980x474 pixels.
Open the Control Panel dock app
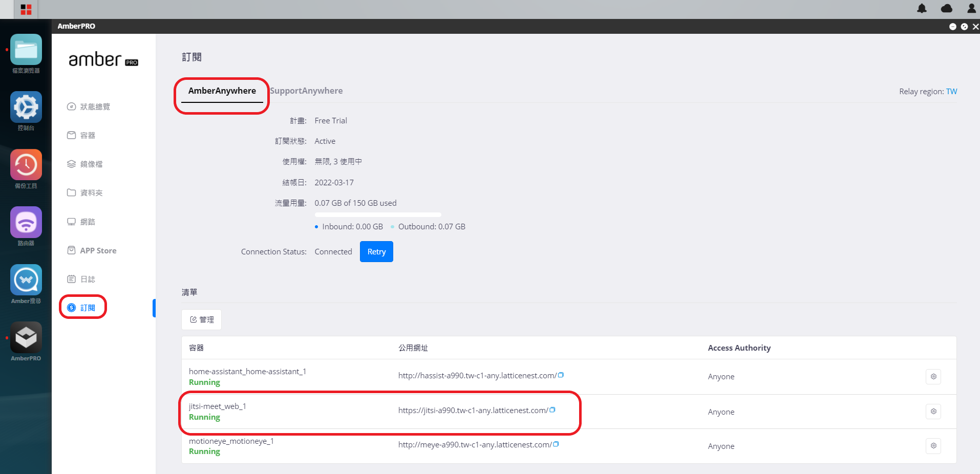[x=26, y=107]
